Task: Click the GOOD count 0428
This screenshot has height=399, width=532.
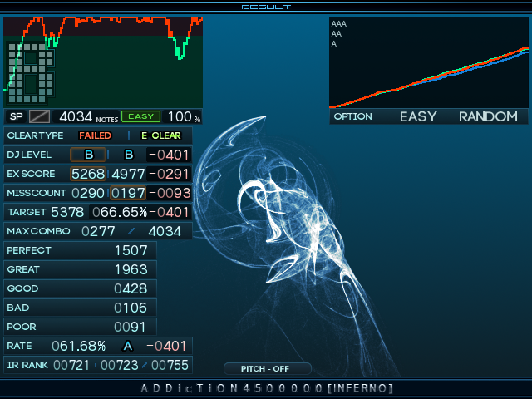Action: tap(131, 288)
